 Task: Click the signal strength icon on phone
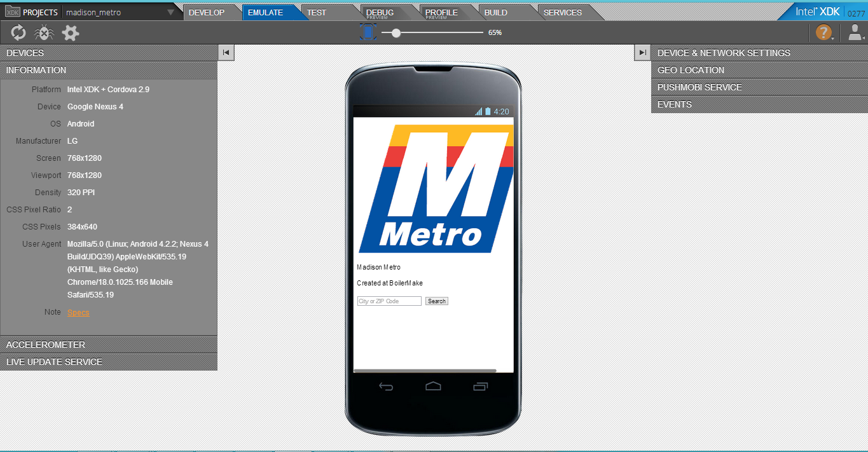pos(479,111)
